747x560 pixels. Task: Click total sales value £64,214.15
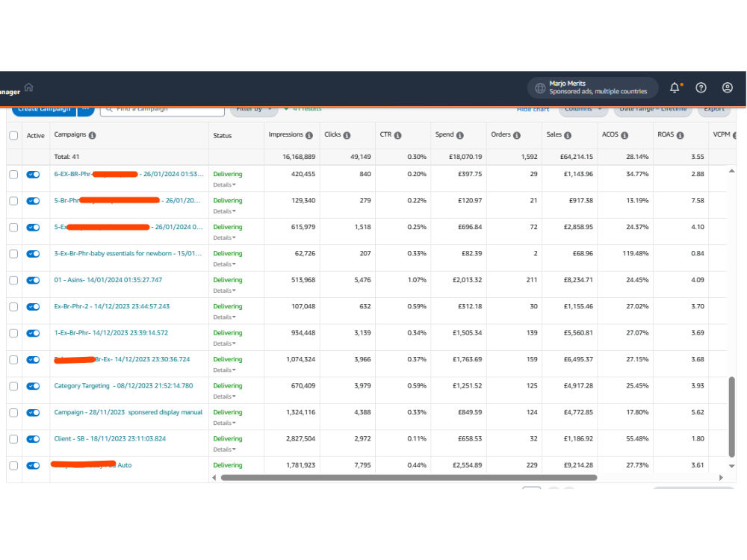pyautogui.click(x=577, y=157)
